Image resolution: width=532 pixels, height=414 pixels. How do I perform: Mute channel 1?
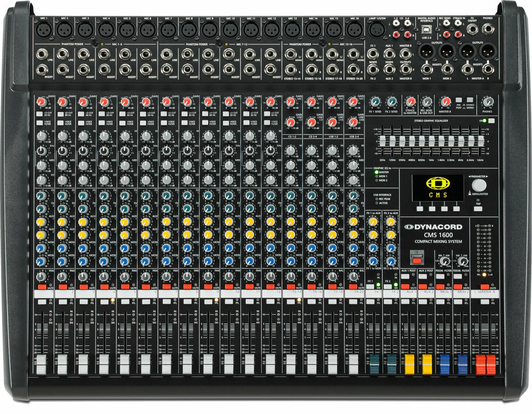tap(42, 287)
